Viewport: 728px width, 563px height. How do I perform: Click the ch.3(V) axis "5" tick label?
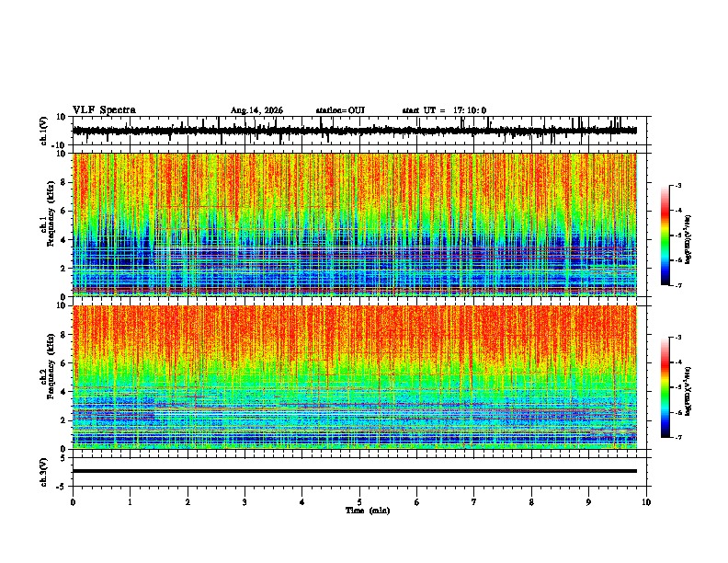pyautogui.click(x=63, y=458)
